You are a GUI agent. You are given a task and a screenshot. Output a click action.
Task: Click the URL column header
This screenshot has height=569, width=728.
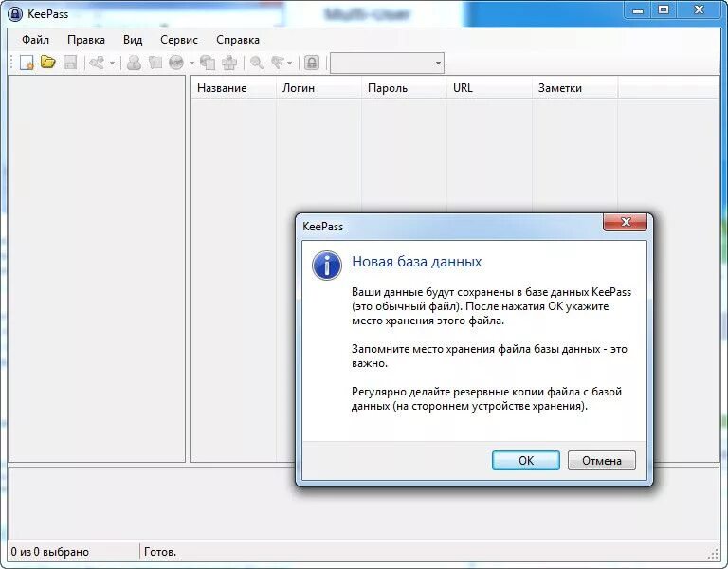(489, 88)
